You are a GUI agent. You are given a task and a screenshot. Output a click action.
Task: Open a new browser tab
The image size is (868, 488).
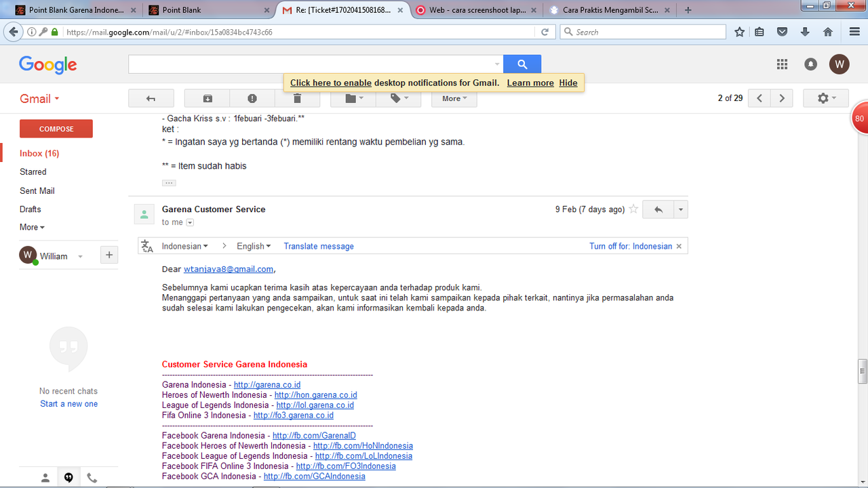click(x=688, y=10)
